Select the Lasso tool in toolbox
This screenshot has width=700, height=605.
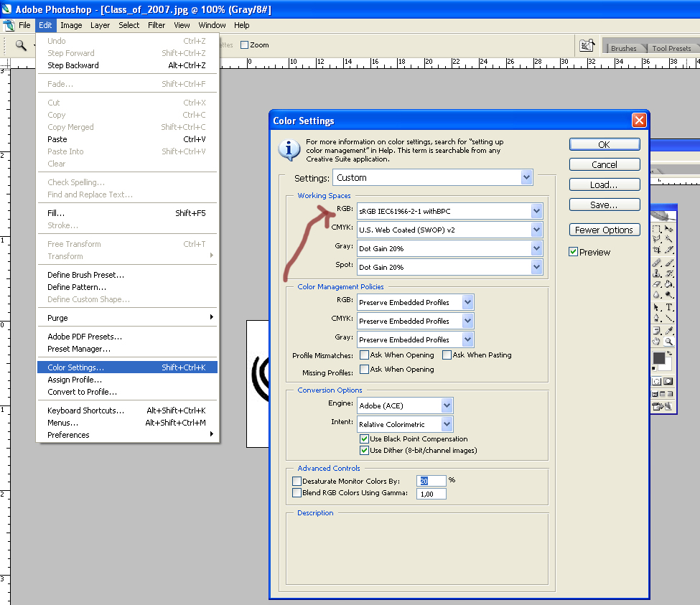657,239
